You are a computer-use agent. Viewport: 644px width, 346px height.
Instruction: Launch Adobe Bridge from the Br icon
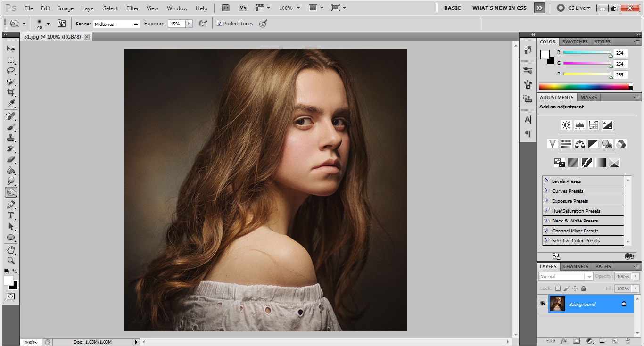click(226, 8)
